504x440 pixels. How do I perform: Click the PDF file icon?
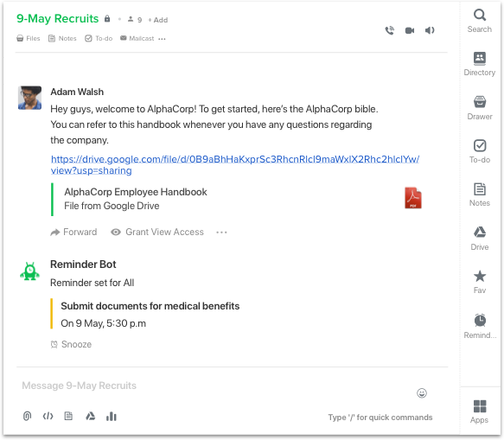(413, 198)
